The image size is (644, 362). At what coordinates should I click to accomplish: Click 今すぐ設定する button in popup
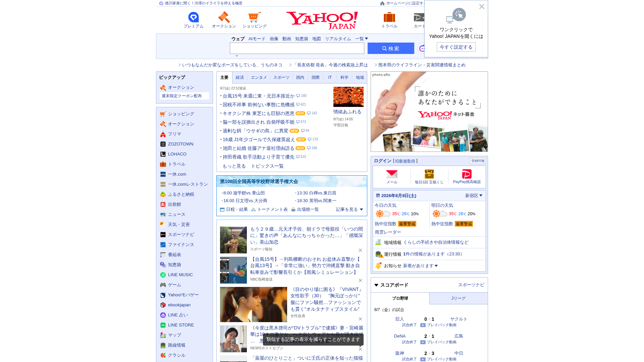tap(456, 47)
